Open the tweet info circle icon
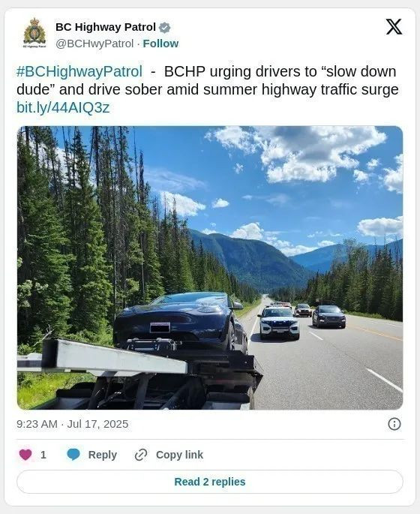This screenshot has height=514, width=420. coord(394,424)
